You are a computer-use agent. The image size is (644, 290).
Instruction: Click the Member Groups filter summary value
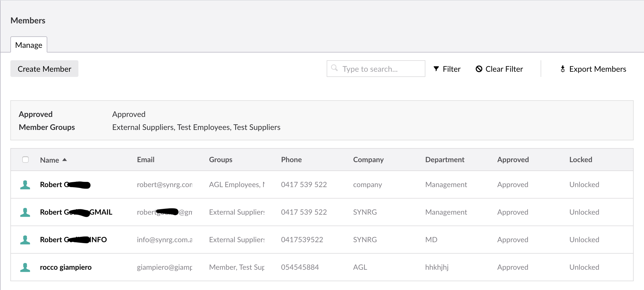tap(196, 127)
